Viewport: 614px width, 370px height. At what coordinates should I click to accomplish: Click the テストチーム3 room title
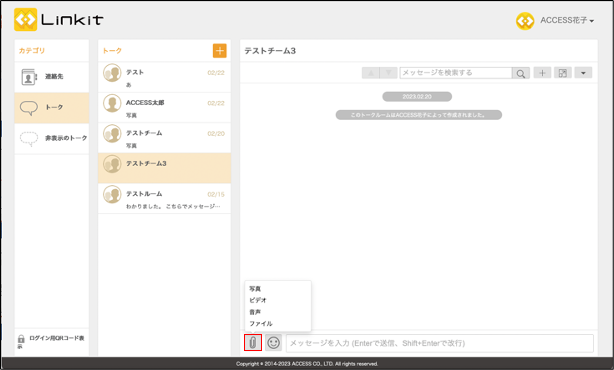[x=270, y=51]
